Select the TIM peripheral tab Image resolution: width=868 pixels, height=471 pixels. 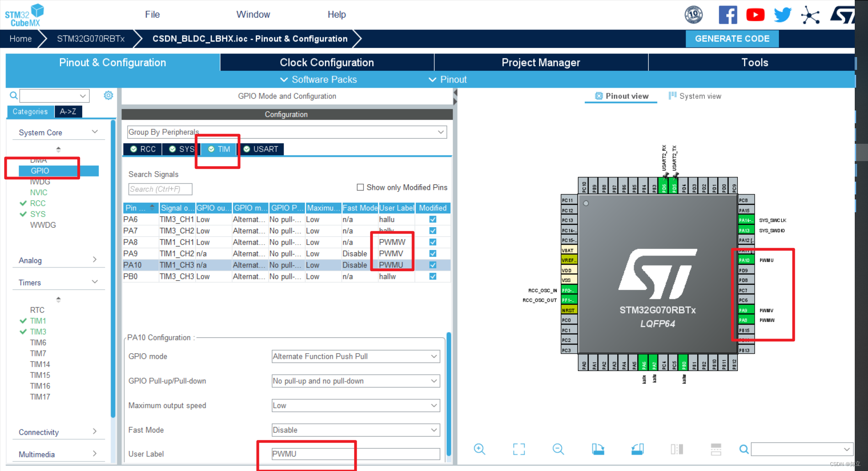(x=219, y=149)
